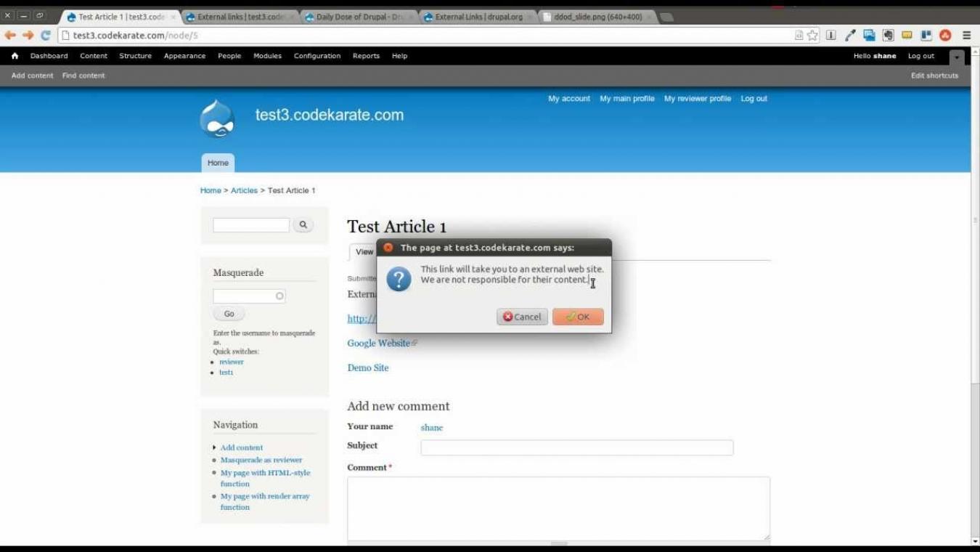Click the search magnifier button in sidebar
Image resolution: width=980 pixels, height=552 pixels.
(303, 225)
